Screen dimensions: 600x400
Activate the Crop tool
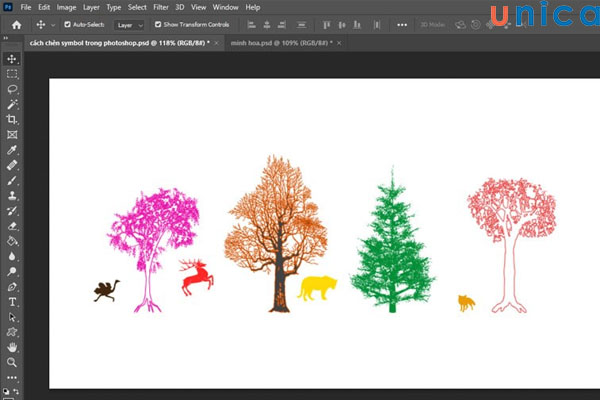[x=12, y=119]
